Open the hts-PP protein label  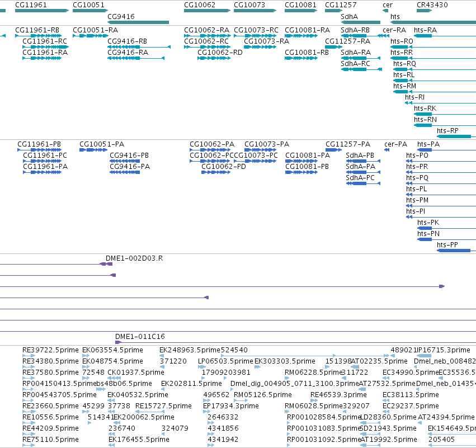tap(447, 245)
